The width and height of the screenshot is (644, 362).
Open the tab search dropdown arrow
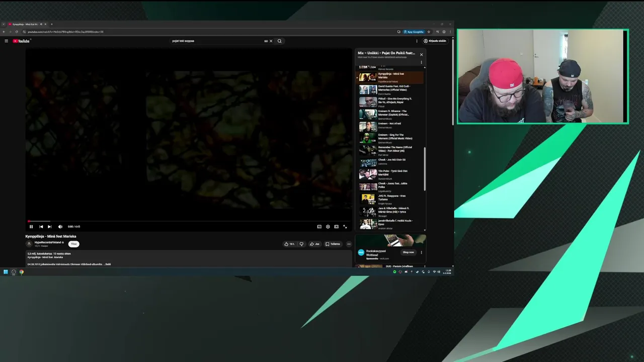4,24
